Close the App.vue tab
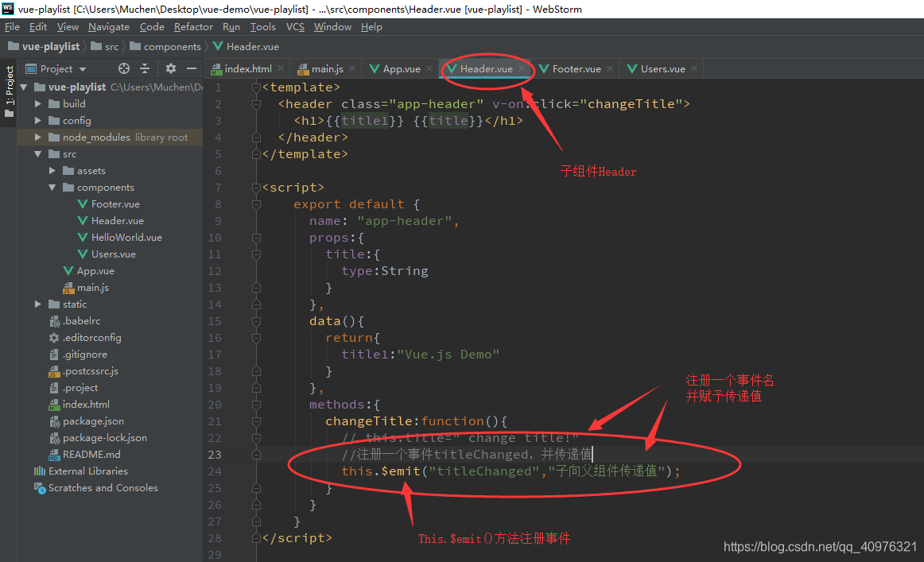Screen dimensions: 924x562 [429, 68]
